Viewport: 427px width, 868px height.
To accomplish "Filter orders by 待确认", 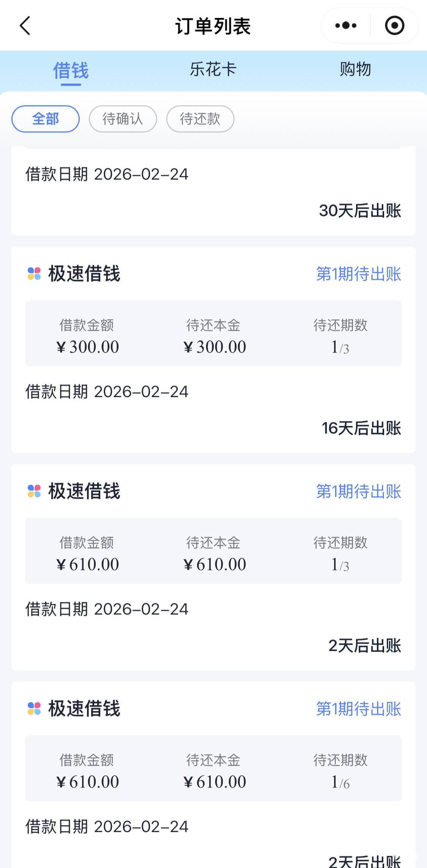I will (123, 119).
